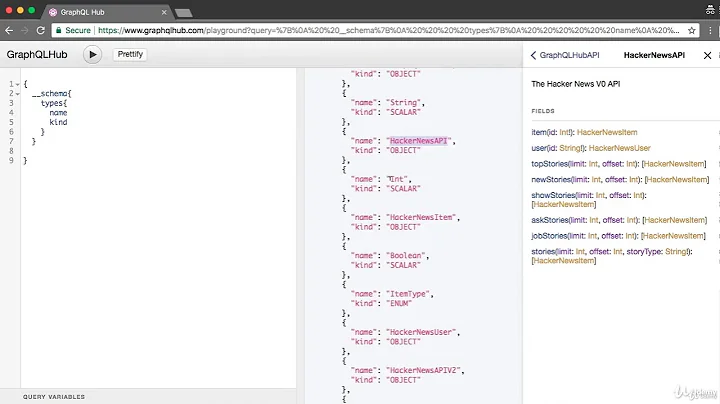Click the macOS green maximize button
The height and width of the screenshot is (404, 720).
coord(31,10)
